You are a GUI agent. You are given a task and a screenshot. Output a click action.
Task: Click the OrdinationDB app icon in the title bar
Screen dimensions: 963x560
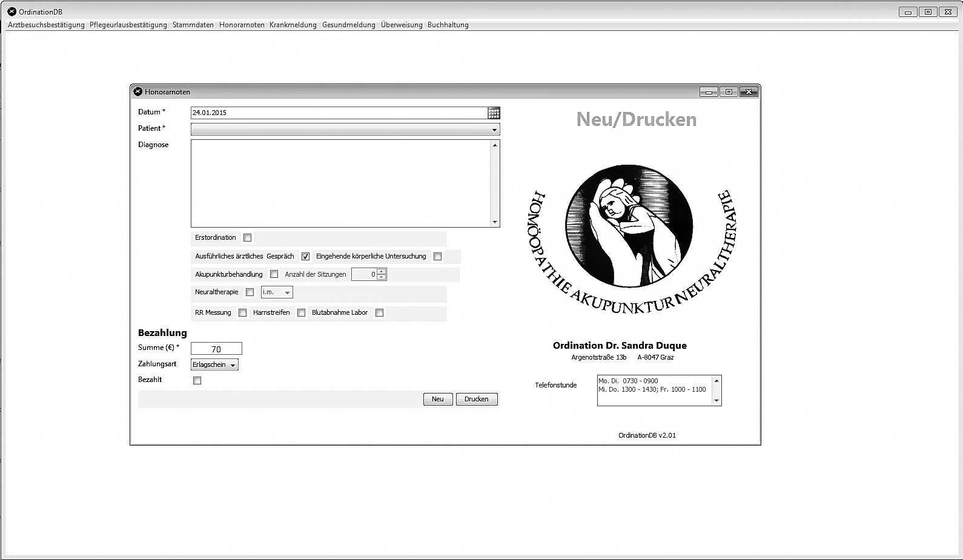(12, 12)
